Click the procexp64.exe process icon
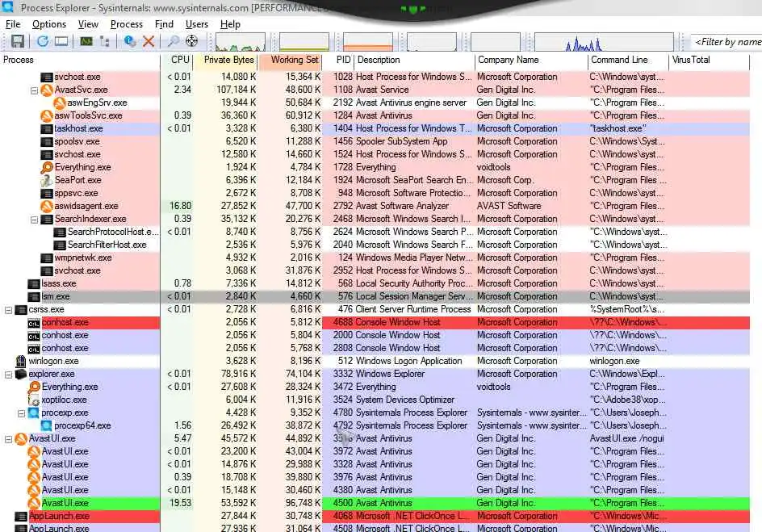Screen dimensions: 762x532 47,425
